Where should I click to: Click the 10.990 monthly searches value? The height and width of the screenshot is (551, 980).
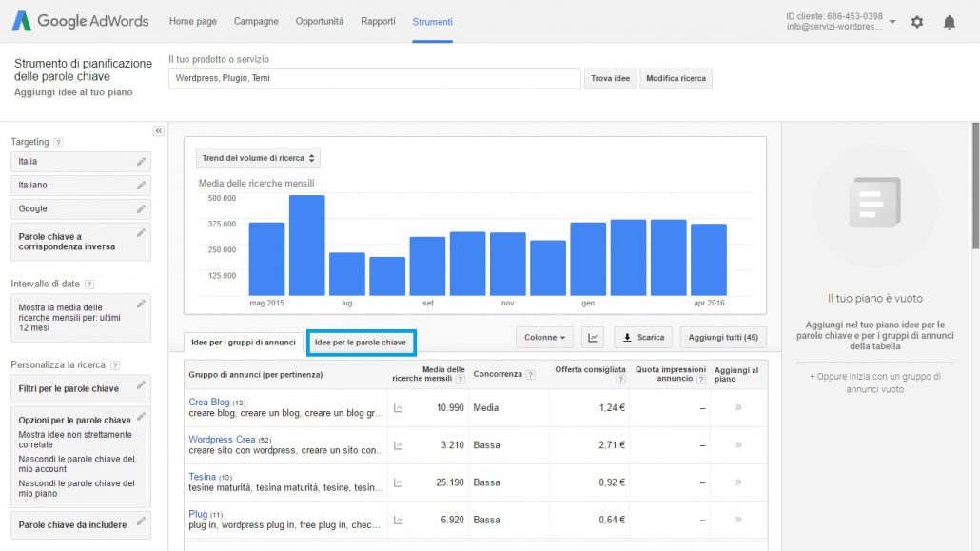[x=450, y=407]
